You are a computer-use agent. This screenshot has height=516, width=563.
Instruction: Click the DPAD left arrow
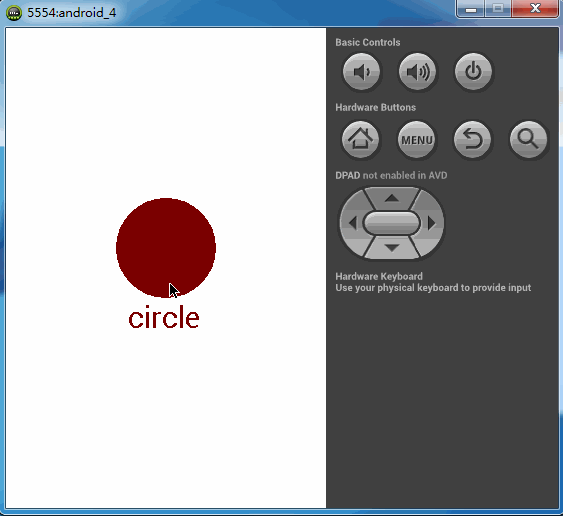pos(352,223)
